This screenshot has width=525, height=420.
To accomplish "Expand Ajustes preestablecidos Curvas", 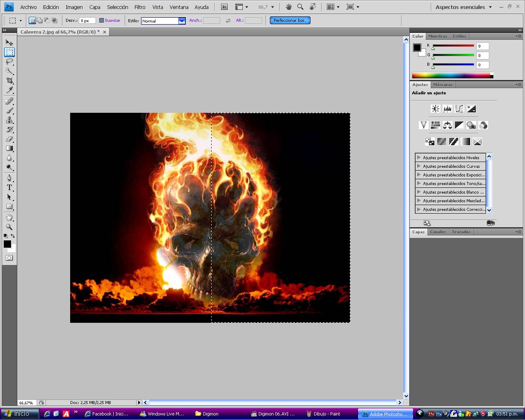I will coord(419,166).
